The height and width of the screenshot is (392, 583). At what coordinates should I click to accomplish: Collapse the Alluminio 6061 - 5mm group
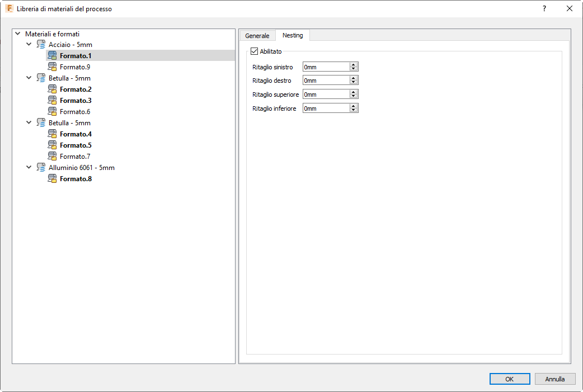[x=29, y=167]
